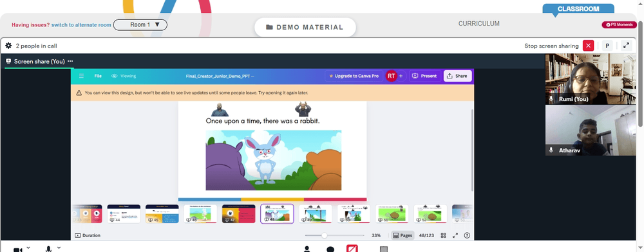Click the P button in call header

607,46
